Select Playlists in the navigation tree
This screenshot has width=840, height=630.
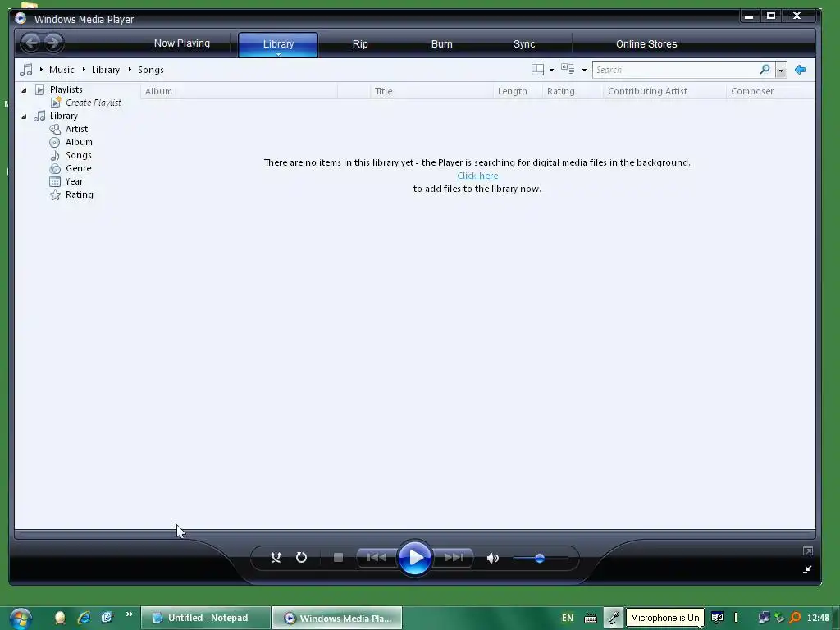click(x=66, y=89)
